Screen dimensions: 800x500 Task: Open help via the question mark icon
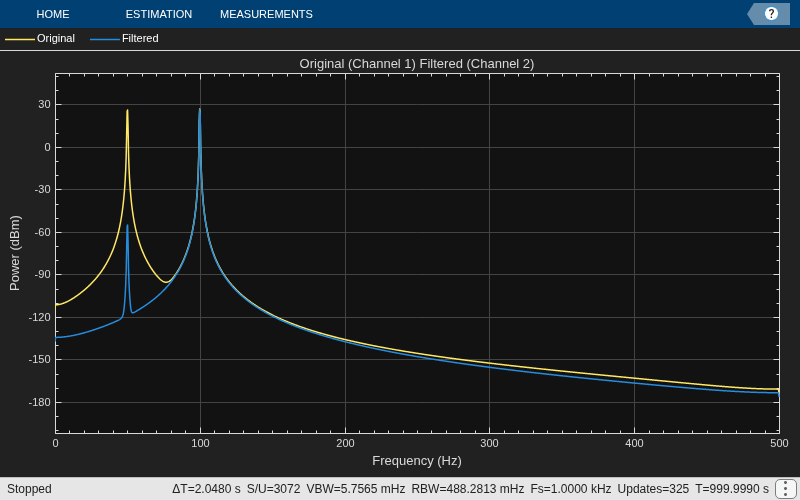point(771,14)
